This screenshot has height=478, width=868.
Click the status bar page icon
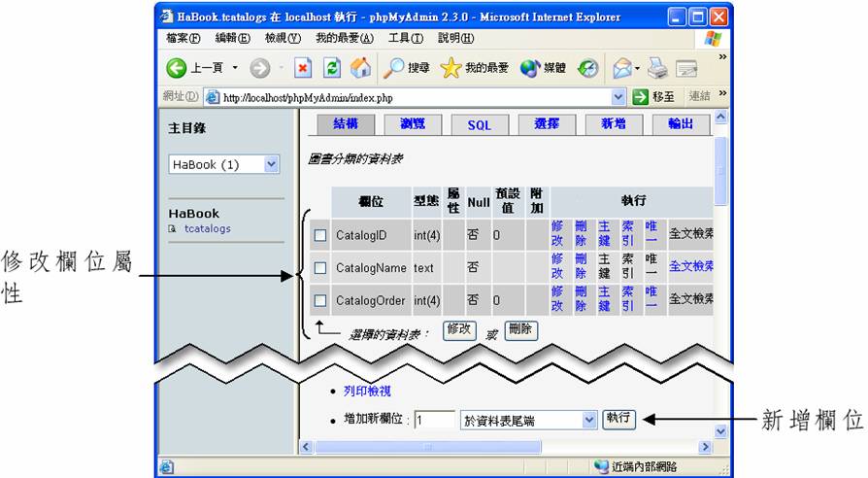click(167, 466)
